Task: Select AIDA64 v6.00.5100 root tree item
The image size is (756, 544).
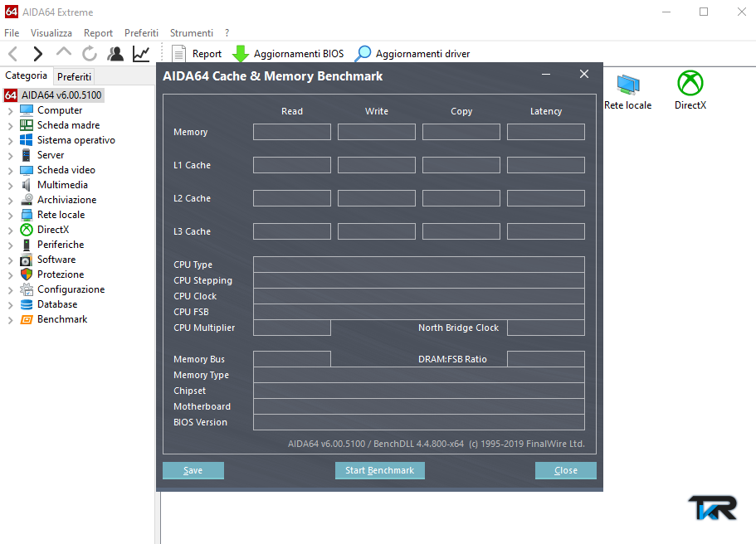Action: [x=61, y=95]
